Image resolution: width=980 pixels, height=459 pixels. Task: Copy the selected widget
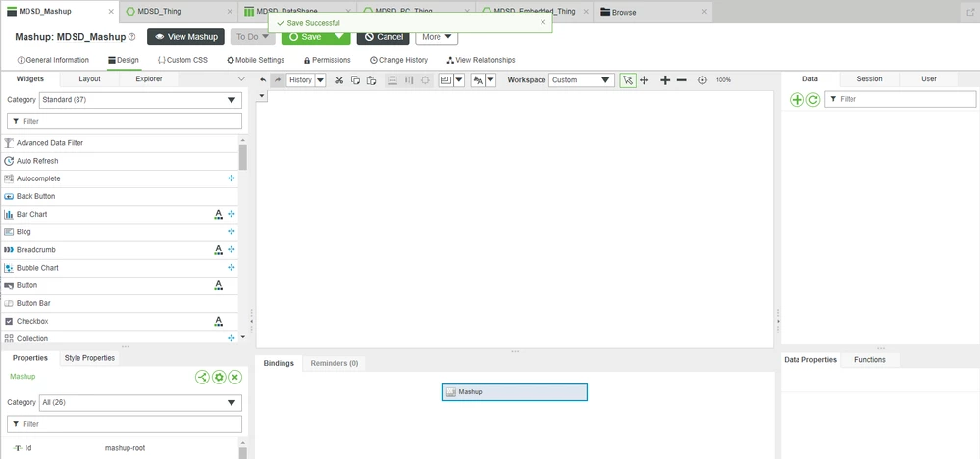(356, 80)
